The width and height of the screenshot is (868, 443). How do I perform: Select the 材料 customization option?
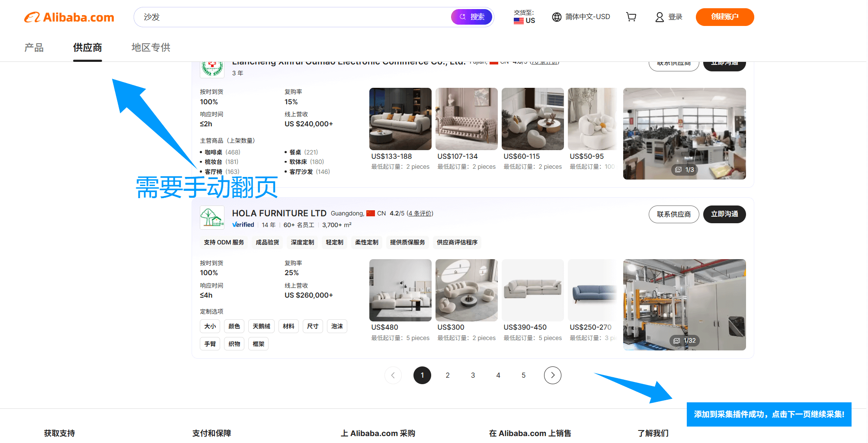pyautogui.click(x=288, y=326)
